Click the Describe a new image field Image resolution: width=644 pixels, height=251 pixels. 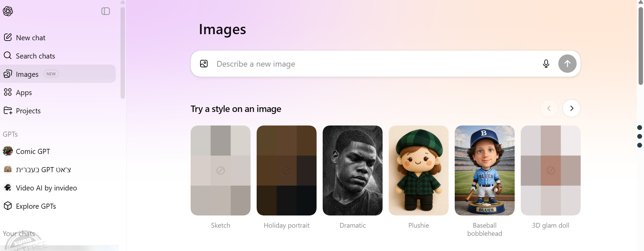(x=372, y=64)
